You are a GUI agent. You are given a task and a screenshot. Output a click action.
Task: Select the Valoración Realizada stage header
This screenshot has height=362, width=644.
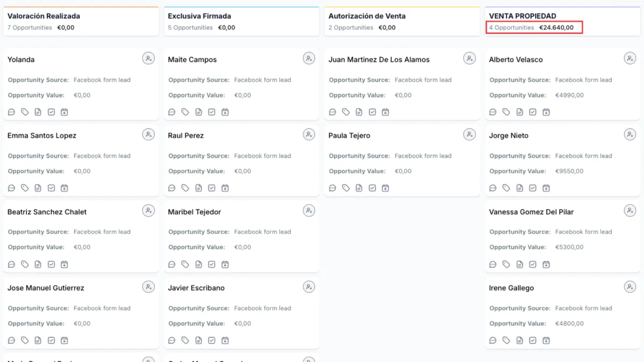44,16
